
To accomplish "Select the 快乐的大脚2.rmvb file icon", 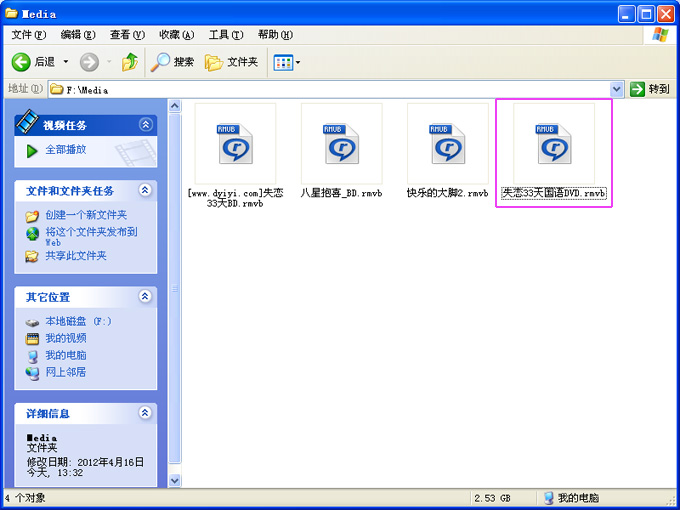I will (448, 144).
